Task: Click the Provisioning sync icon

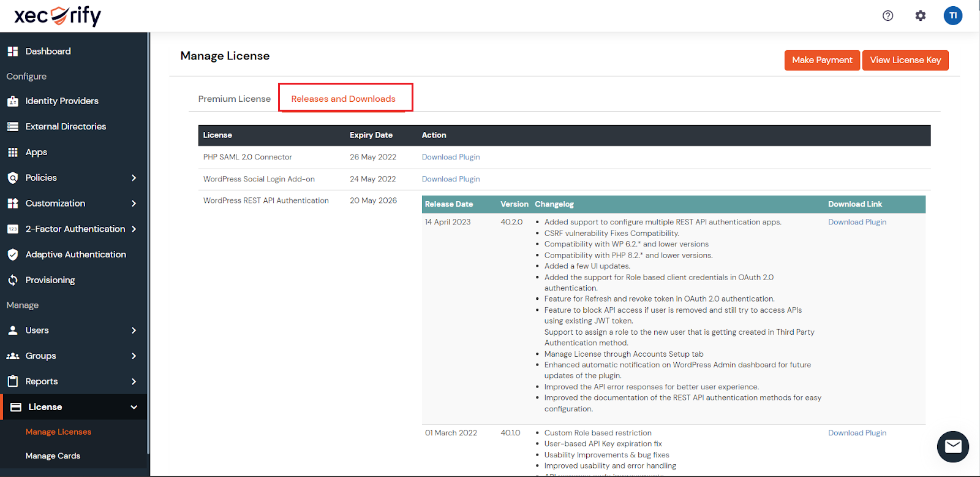Action: coord(12,280)
